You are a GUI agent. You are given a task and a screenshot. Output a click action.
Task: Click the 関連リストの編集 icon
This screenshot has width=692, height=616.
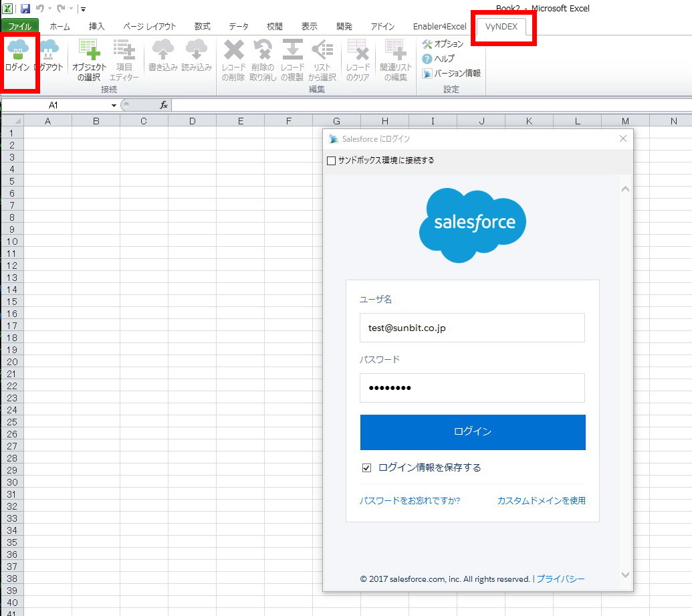(395, 49)
